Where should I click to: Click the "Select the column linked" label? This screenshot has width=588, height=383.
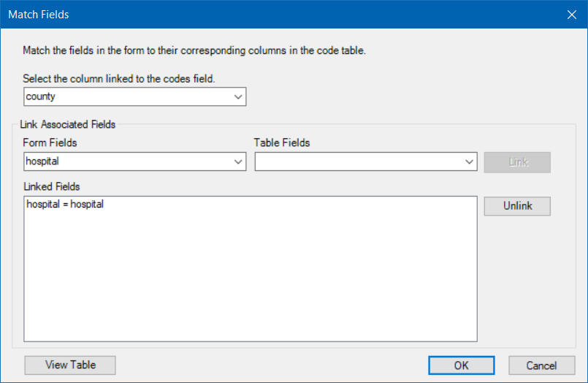[118, 78]
